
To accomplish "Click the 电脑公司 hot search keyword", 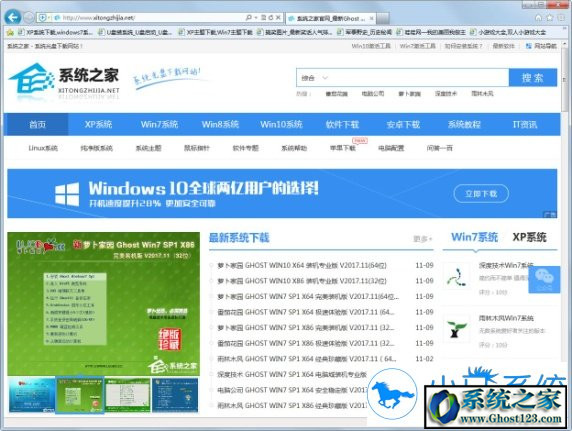I will [x=372, y=94].
